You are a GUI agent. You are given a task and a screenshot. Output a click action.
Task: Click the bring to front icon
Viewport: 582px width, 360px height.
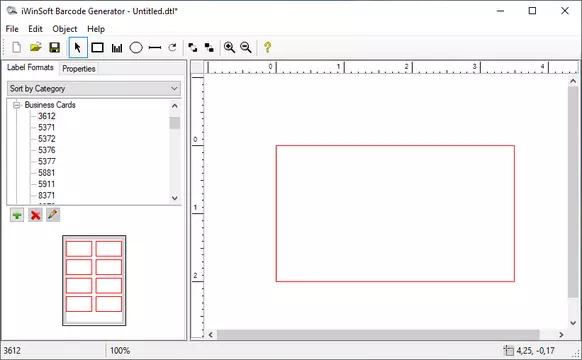pyautogui.click(x=193, y=48)
